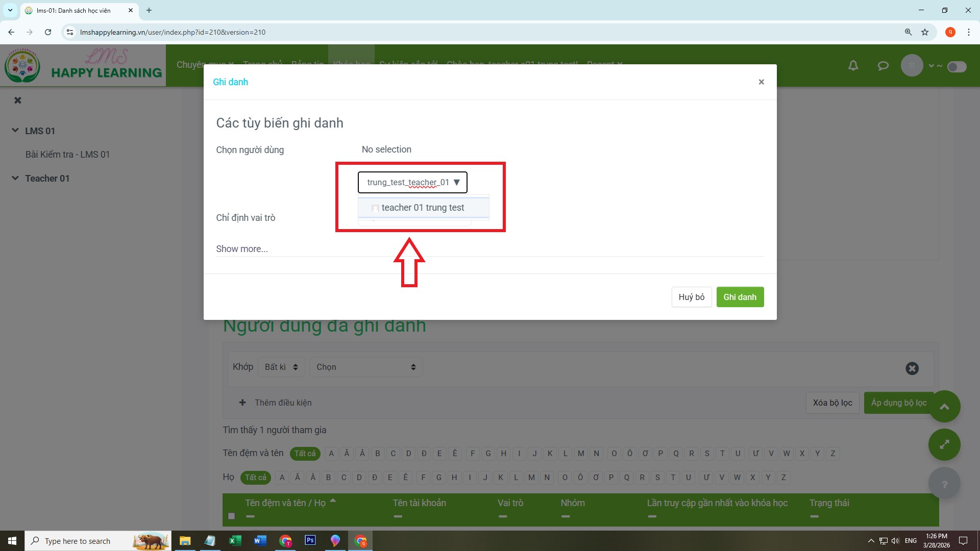Image resolution: width=980 pixels, height=551 pixels.
Task: Open Excel from the taskbar
Action: [x=235, y=541]
